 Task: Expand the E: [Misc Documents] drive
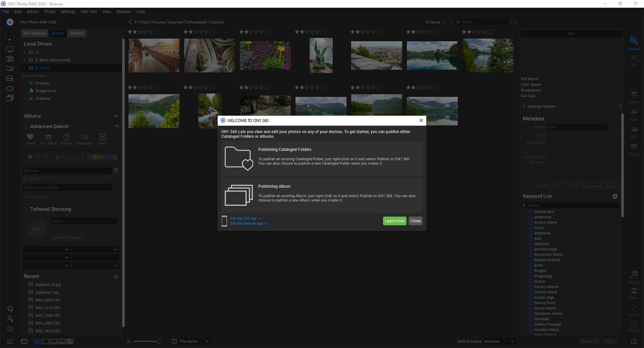tap(24, 60)
